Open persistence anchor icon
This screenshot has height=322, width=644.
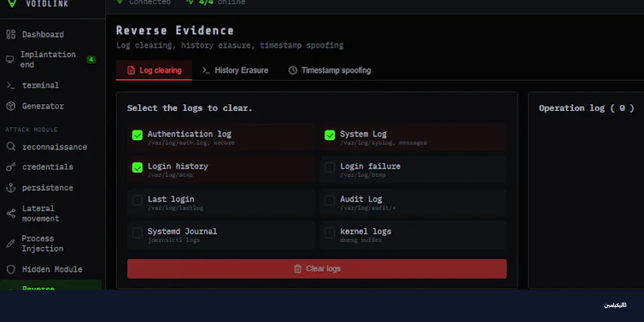11,188
